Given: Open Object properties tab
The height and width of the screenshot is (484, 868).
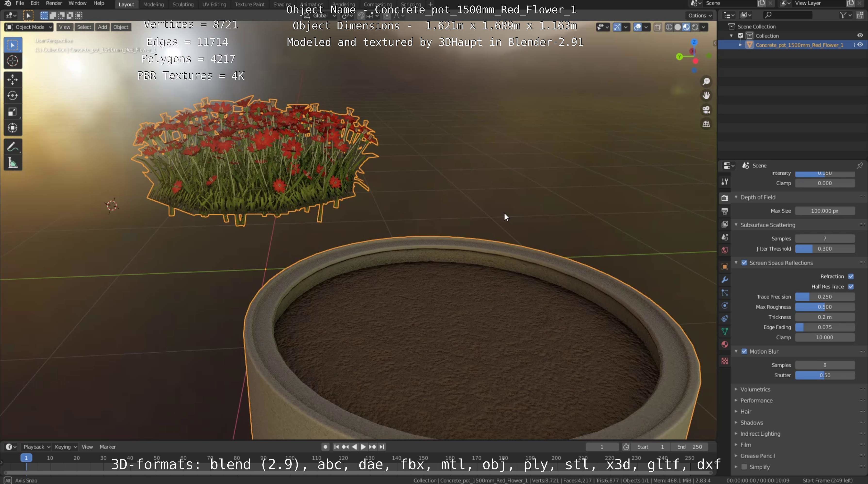Looking at the screenshot, I should [x=724, y=267].
